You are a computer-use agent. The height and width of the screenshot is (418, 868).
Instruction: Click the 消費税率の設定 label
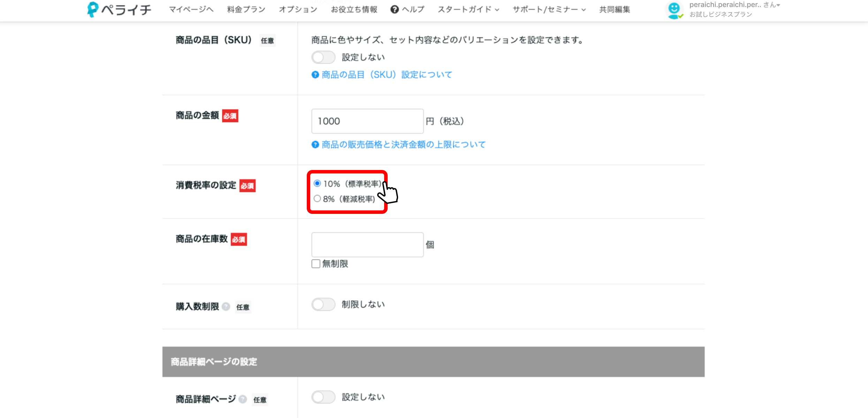206,185
